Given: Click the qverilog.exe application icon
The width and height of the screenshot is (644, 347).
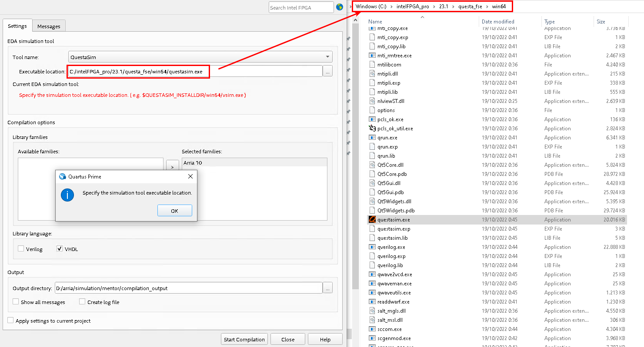Looking at the screenshot, I should pos(372,247).
